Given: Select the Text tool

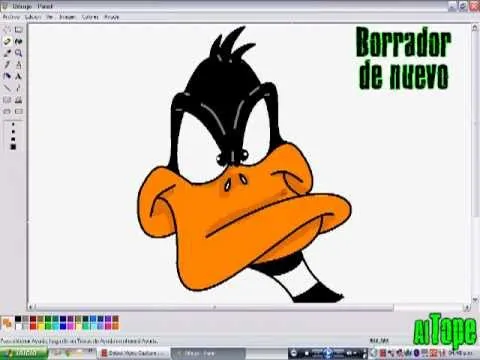Looking at the screenshot, I should click(19, 76).
